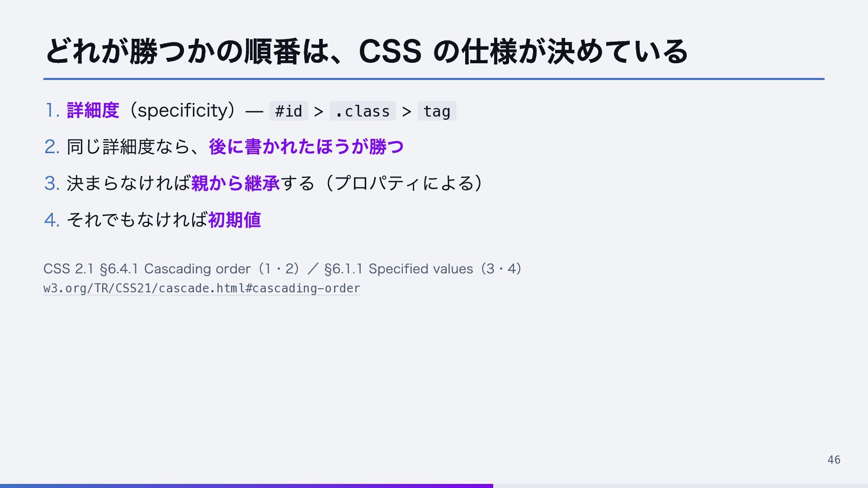Click the list number 4 marker
868x488 pixels.
(x=52, y=220)
